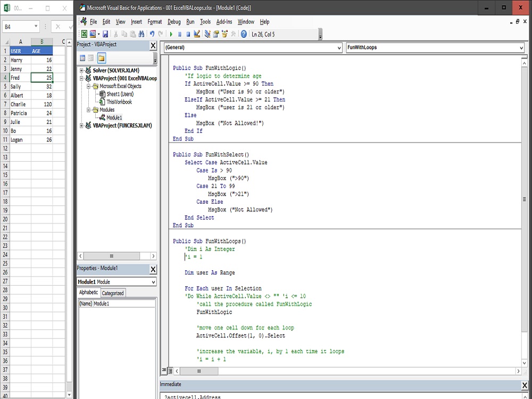Pause execution with the Break icon
The width and height of the screenshot is (532, 399).
pos(180,34)
